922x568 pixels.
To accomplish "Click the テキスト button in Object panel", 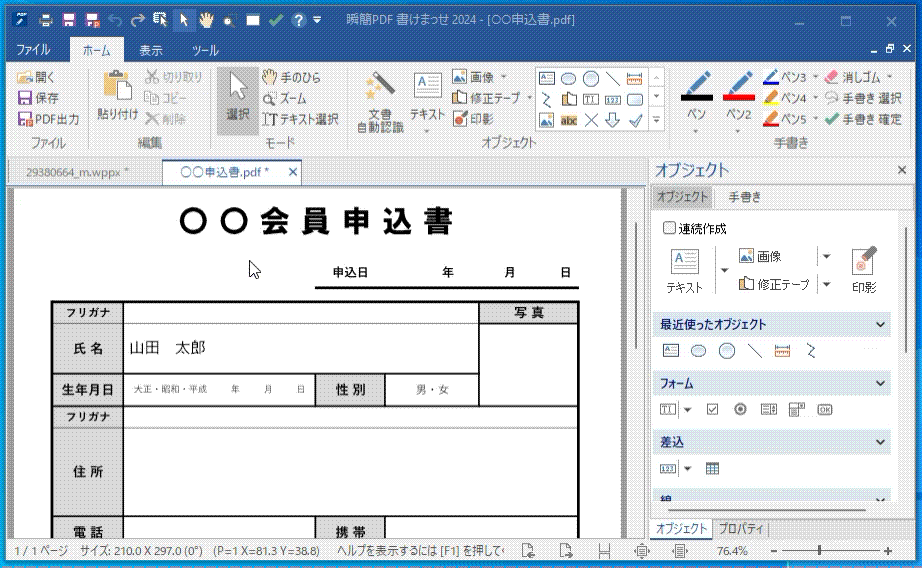I will click(684, 270).
